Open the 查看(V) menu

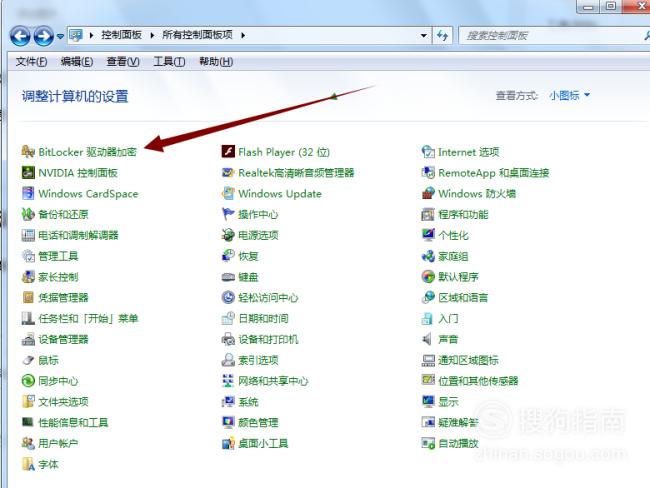(x=123, y=62)
